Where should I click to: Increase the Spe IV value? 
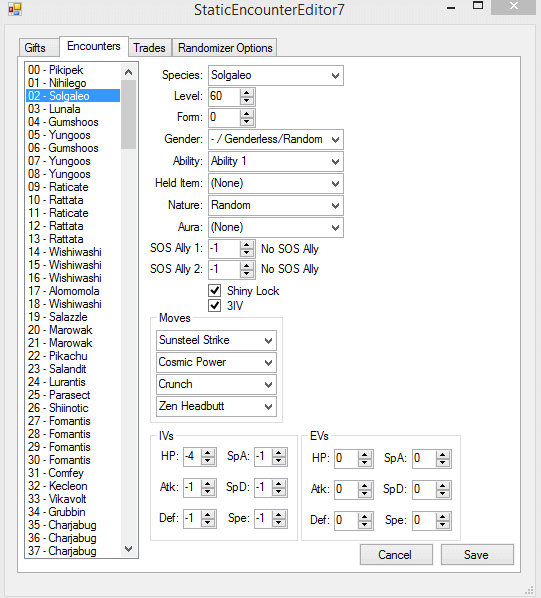pyautogui.click(x=279, y=515)
